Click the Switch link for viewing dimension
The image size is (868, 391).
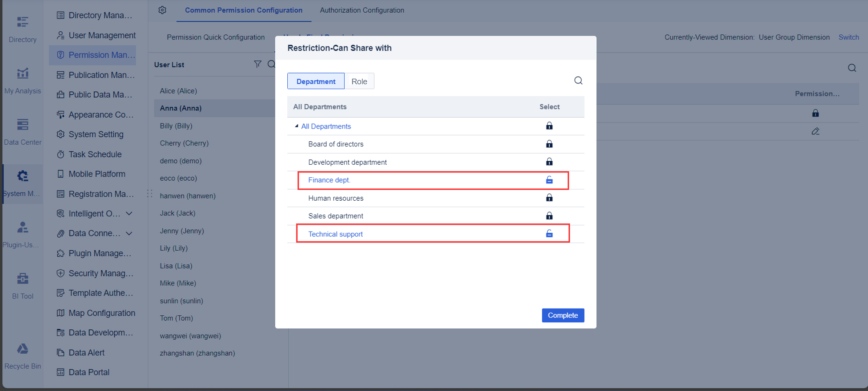[x=848, y=37]
